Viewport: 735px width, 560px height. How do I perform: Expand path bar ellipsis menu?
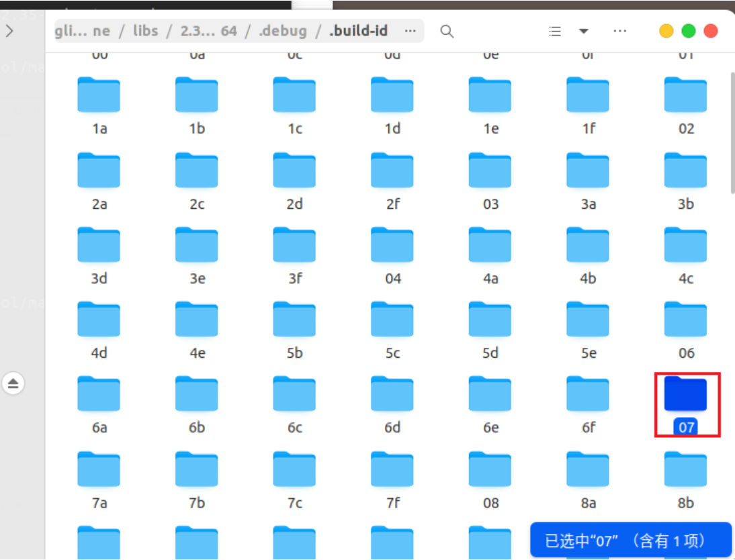[x=410, y=31]
